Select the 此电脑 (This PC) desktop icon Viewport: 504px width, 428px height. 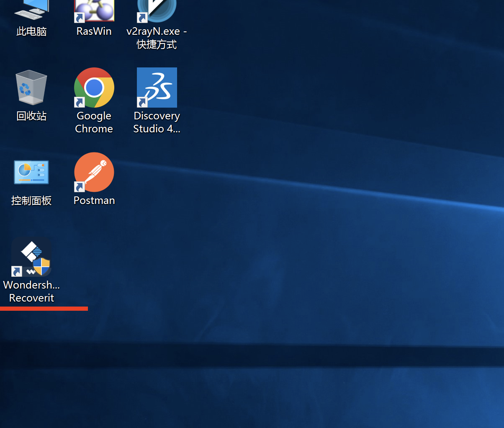click(x=31, y=10)
